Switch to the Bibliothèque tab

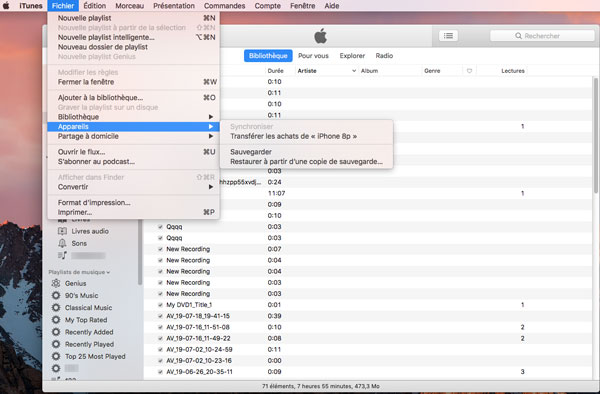coord(268,56)
